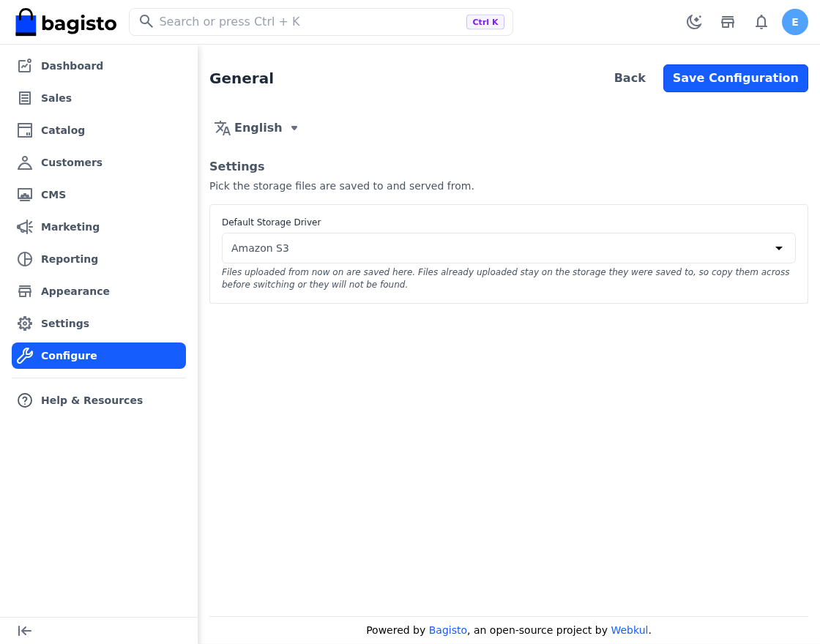Click the Configure wrench icon

click(x=25, y=356)
